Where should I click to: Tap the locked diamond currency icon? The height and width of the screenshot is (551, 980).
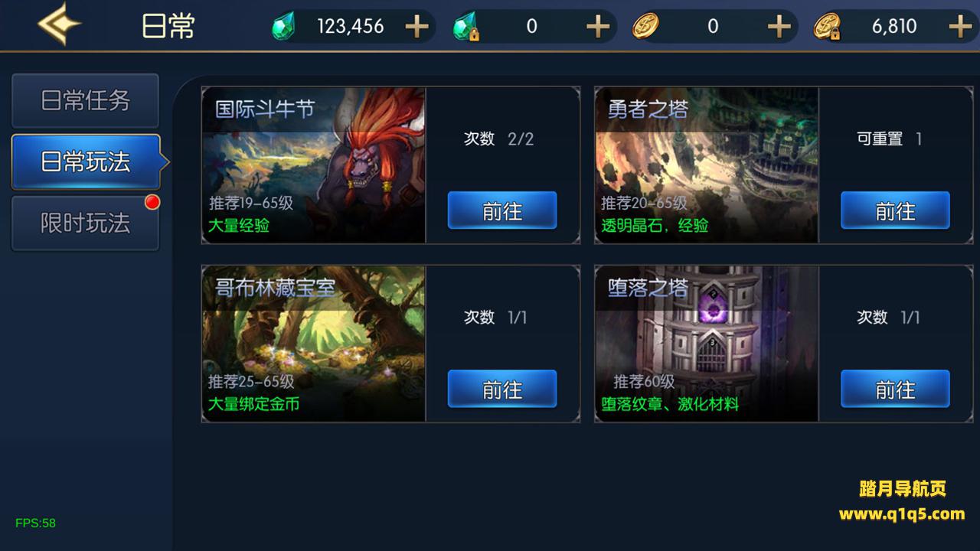click(465, 28)
